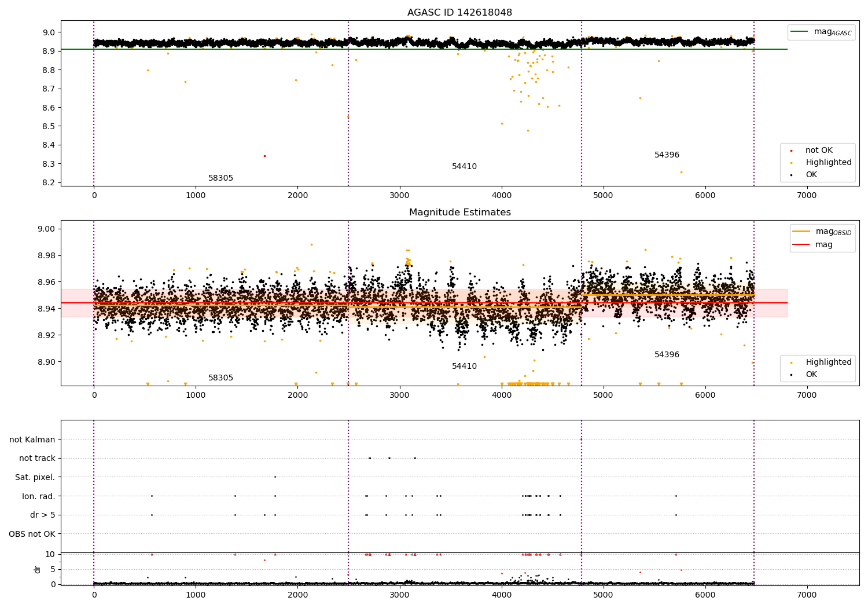
Task: Click the 8.5 y-axis tick label
Action: click(x=49, y=126)
